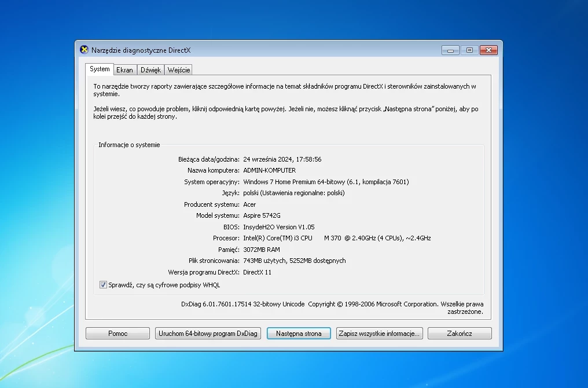The height and width of the screenshot is (388, 588).
Task: Click the minimize window control
Action: (450, 50)
